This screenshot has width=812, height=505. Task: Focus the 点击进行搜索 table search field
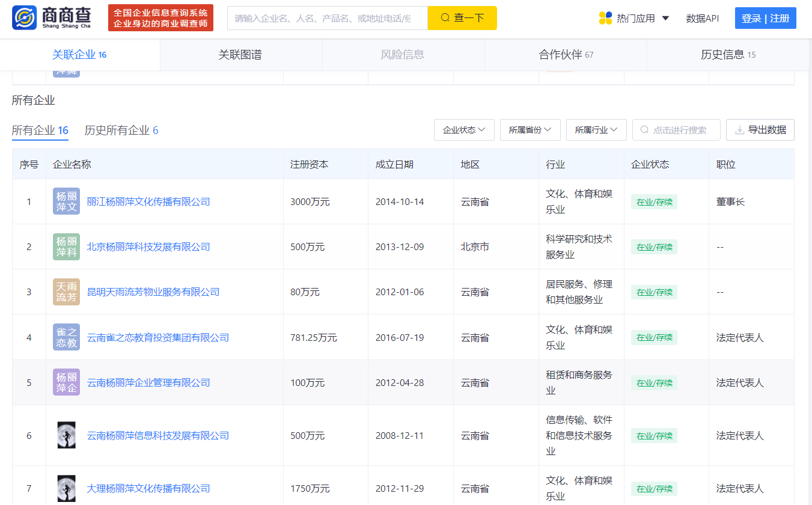[x=676, y=130]
